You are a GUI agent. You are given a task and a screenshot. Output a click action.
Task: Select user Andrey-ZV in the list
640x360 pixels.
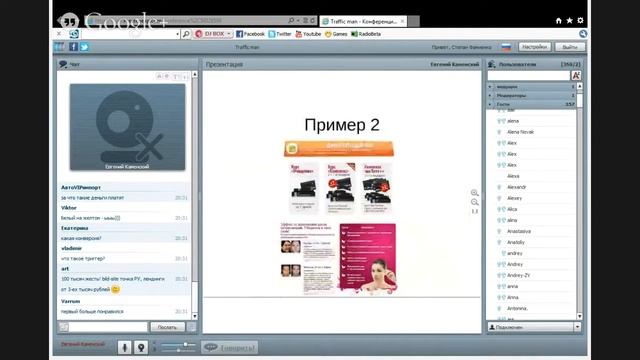pos(518,275)
